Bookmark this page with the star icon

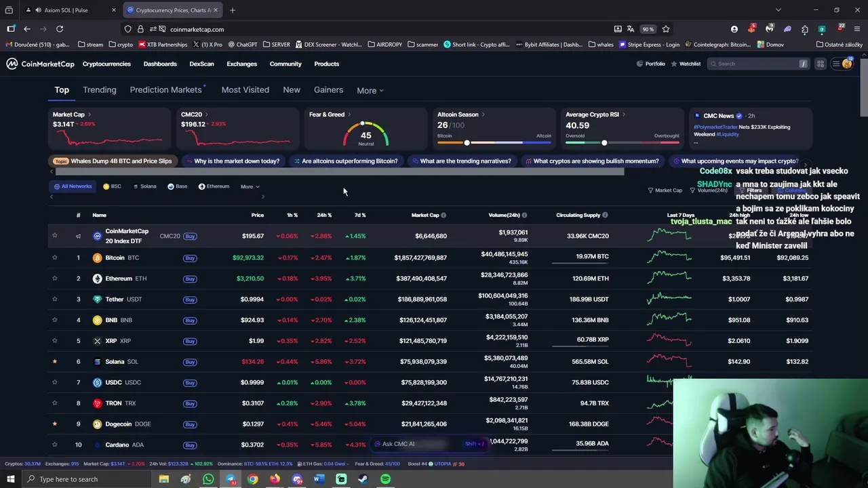tap(666, 29)
